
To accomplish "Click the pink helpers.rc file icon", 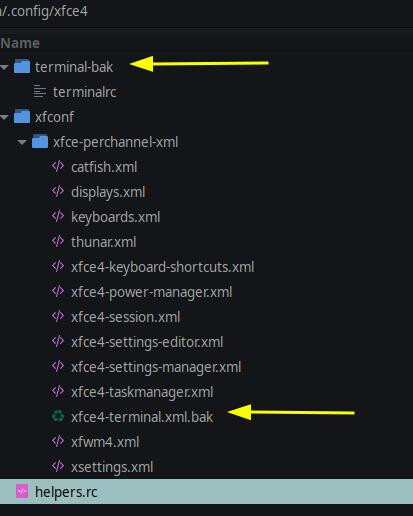I will pyautogui.click(x=22, y=491).
